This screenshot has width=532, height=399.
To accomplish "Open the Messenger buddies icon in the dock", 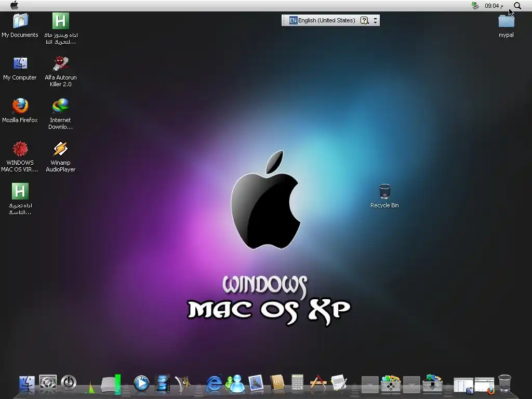I will 235,384.
